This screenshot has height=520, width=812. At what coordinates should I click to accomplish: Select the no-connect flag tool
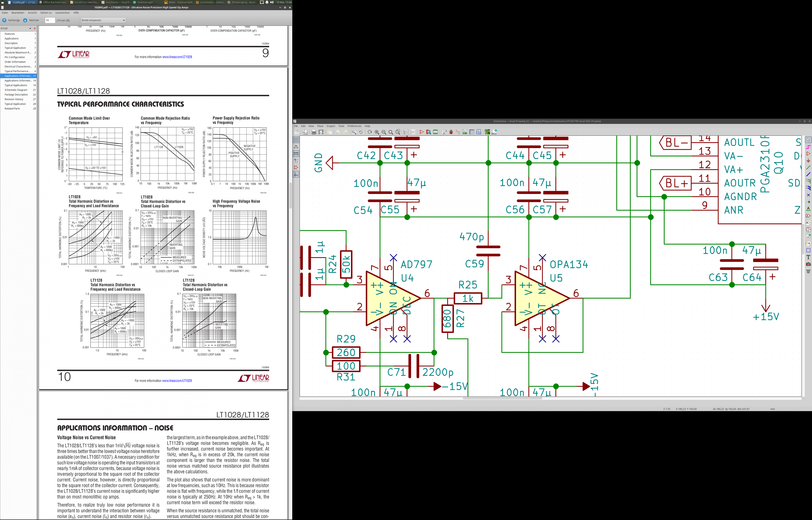(x=808, y=195)
